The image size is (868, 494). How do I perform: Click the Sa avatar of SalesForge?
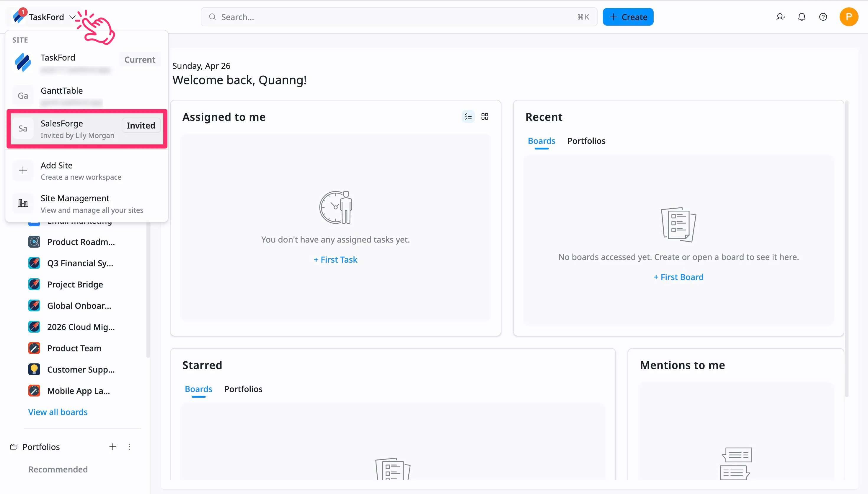(x=23, y=129)
